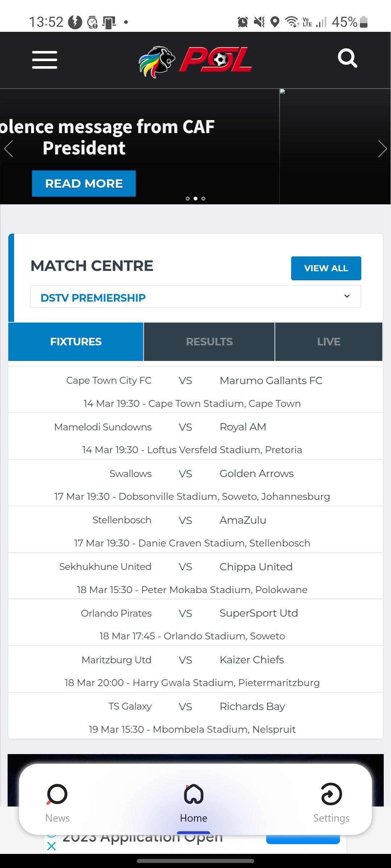Viewport: 391px width, 868px height.
Task: Go to previous carousel slide arrow
Action: [x=9, y=149]
